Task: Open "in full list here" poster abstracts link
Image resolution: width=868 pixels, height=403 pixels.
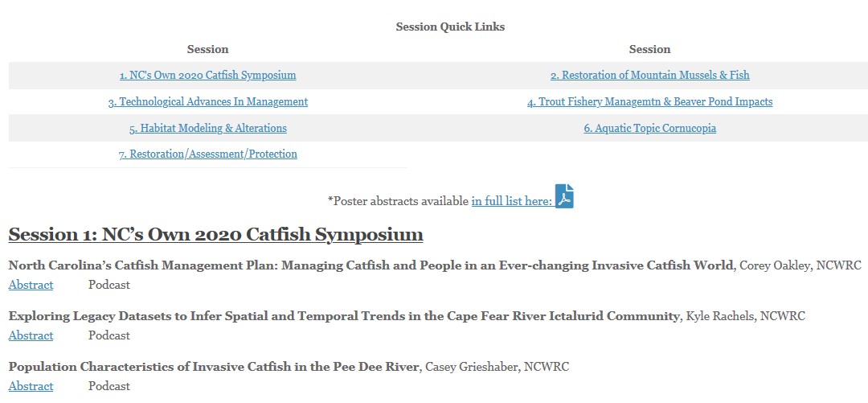Action: click(x=511, y=201)
